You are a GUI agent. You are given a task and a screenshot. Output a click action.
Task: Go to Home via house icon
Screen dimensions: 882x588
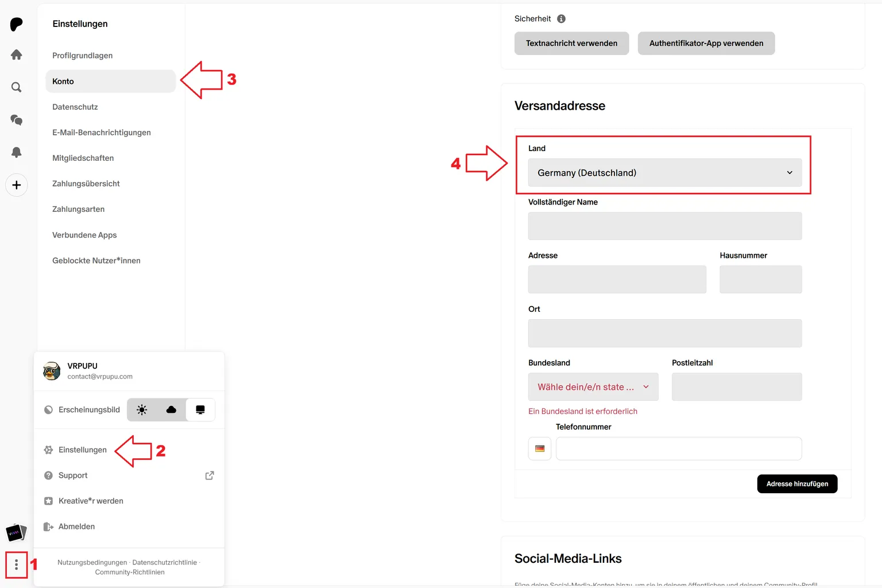pos(16,55)
